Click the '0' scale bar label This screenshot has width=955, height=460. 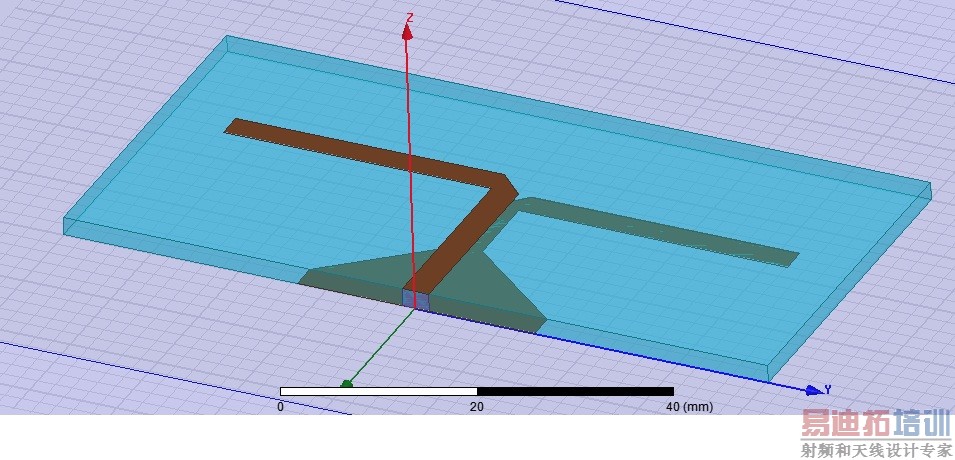click(x=280, y=406)
